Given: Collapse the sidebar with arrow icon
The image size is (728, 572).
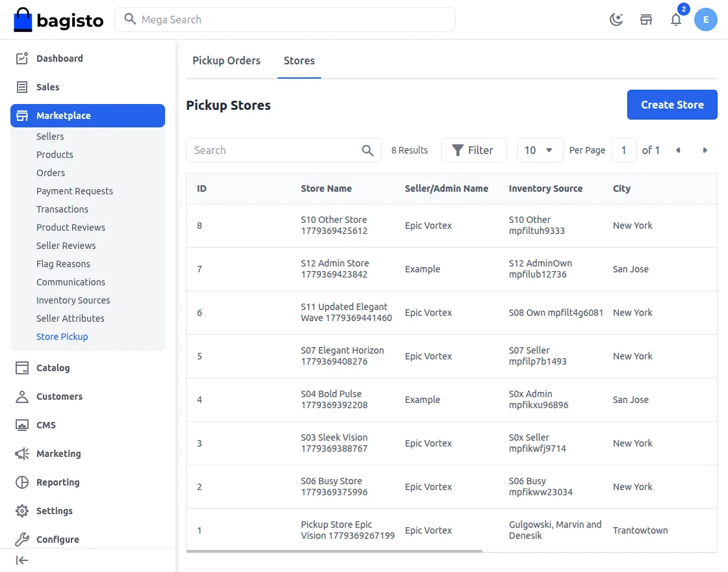Looking at the screenshot, I should (x=22, y=560).
